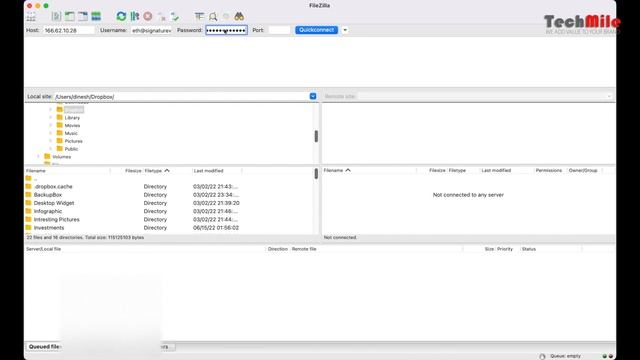
Task: Toggle the message log display icon
Action: (x=56, y=16)
